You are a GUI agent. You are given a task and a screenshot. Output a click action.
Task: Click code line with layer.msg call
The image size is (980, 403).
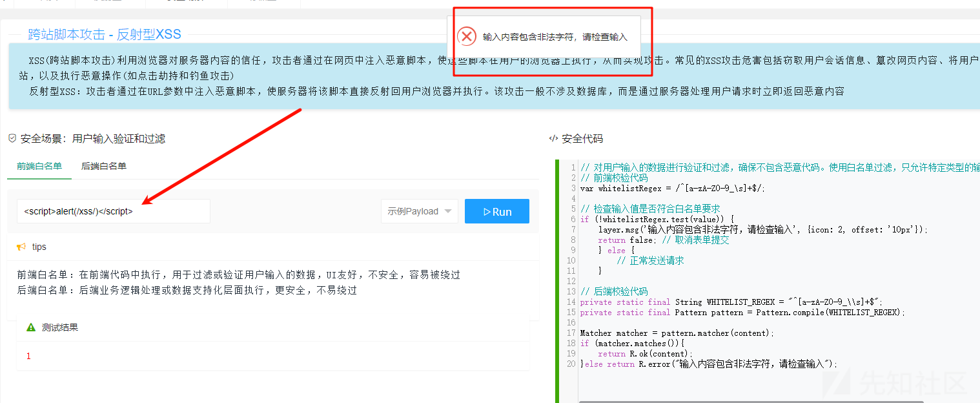tap(763, 229)
